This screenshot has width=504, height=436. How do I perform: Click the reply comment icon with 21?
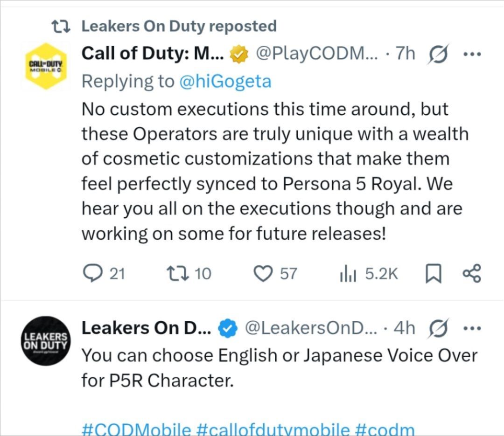(x=92, y=273)
